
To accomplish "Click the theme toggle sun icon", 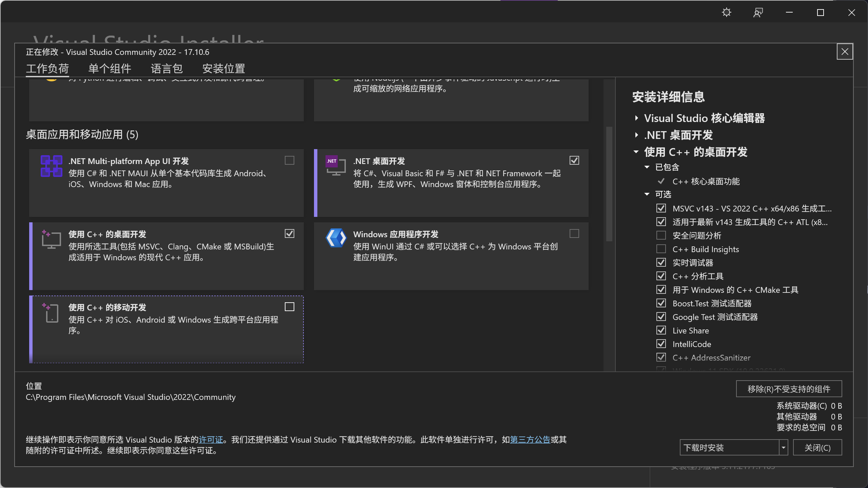I will [x=727, y=13].
